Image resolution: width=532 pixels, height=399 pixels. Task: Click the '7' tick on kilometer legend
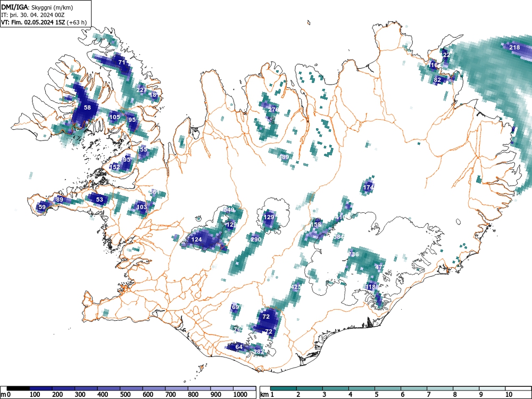[428, 395]
